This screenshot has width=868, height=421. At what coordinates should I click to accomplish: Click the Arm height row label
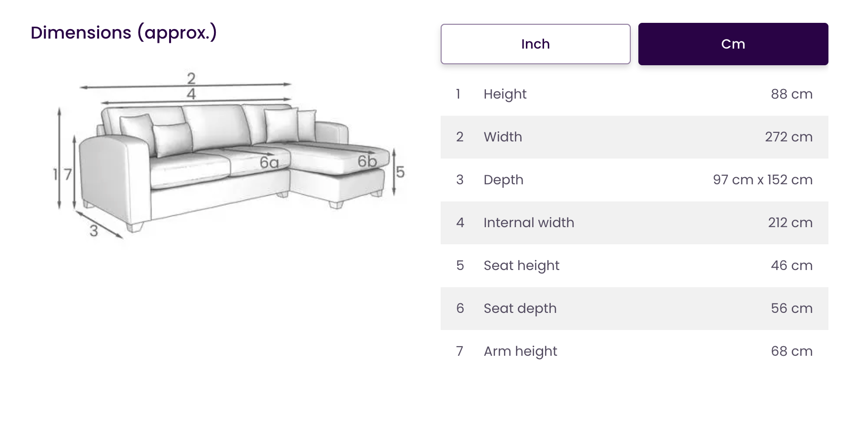(520, 351)
